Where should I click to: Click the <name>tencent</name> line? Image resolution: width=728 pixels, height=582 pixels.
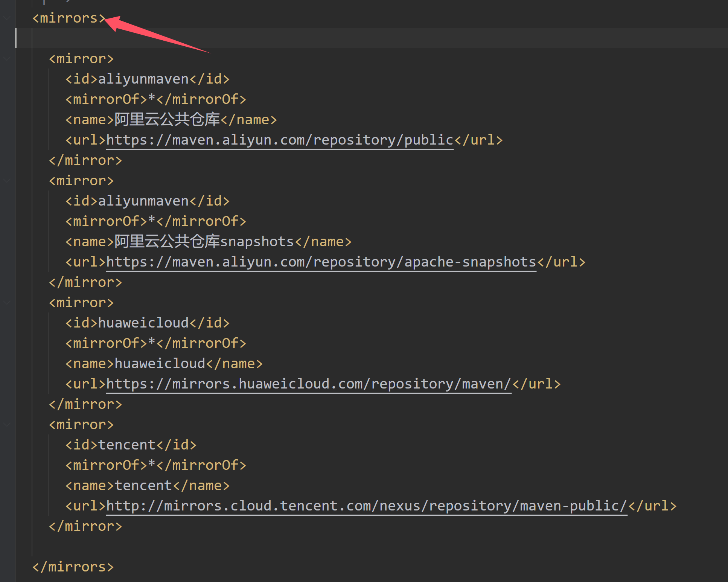147,486
